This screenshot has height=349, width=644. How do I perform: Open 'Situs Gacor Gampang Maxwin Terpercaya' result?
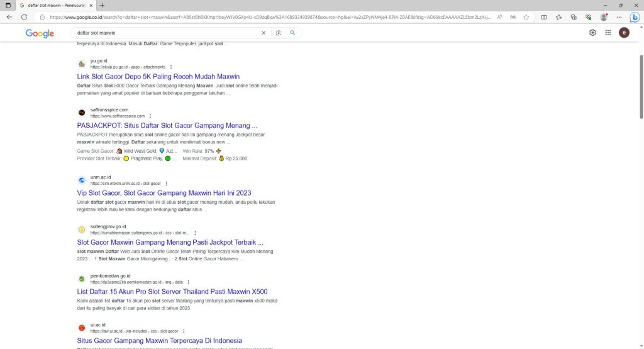click(159, 340)
